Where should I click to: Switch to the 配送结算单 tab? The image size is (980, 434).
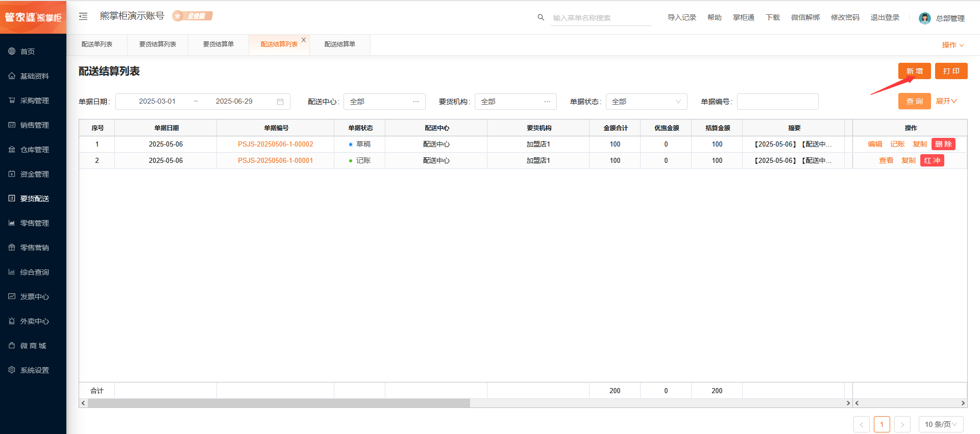340,44
